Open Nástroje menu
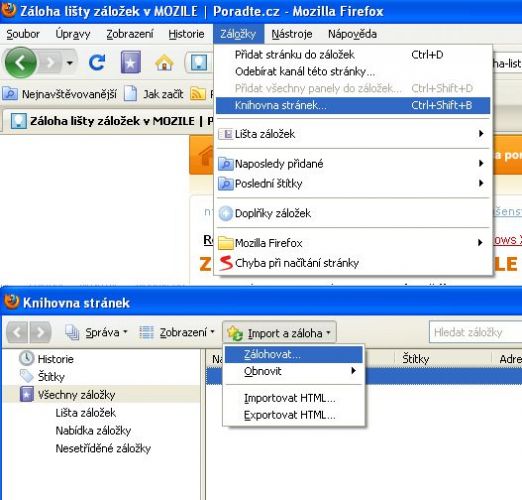Image resolution: width=522 pixels, height=500 pixels. (292, 34)
